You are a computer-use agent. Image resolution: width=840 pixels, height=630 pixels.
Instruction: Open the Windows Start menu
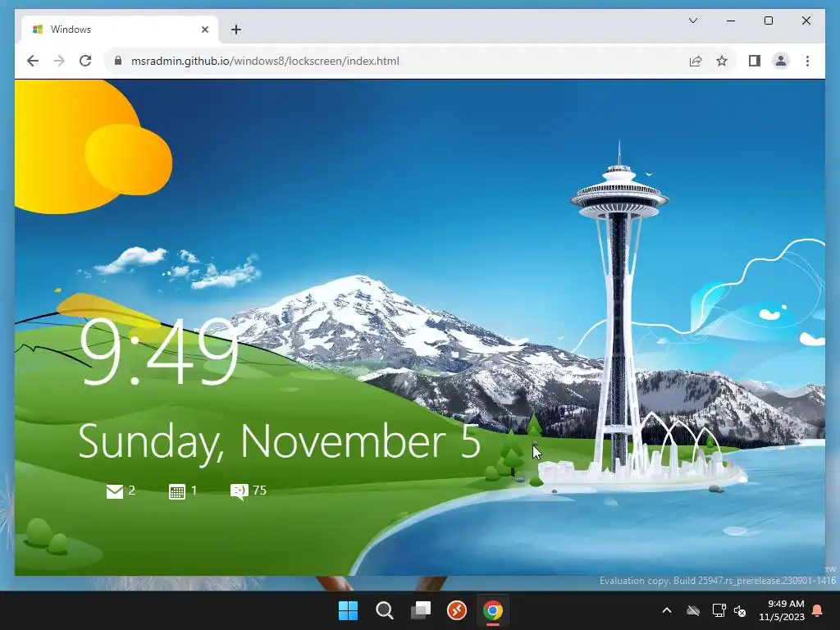348,610
